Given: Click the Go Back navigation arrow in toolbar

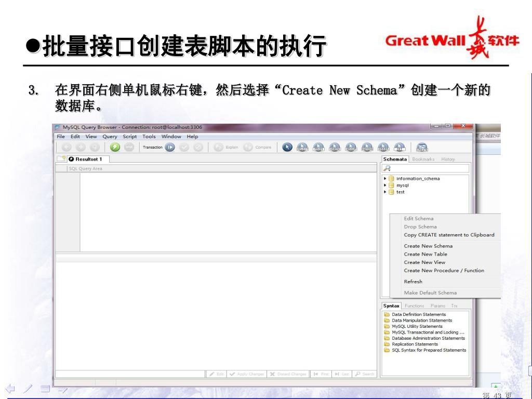Looking at the screenshot, I should point(66,147).
